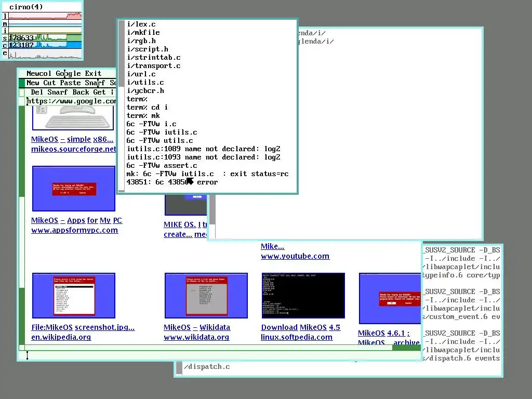The image size is (532, 399).
Task: Click thumbnail above 'MikeOS 4.6.1 :'
Action: click(390, 298)
